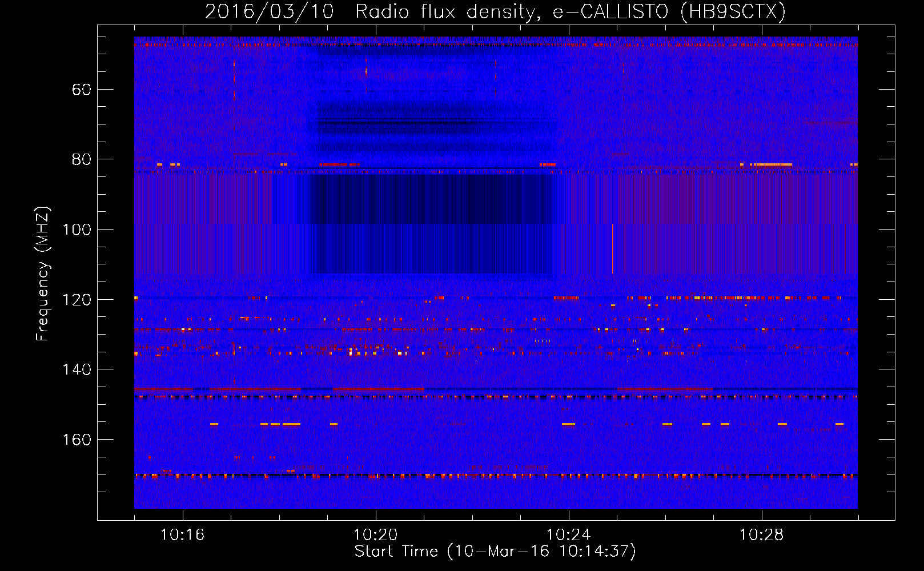Click the 140 frequency tick label
The image size is (924, 571).
(x=77, y=369)
